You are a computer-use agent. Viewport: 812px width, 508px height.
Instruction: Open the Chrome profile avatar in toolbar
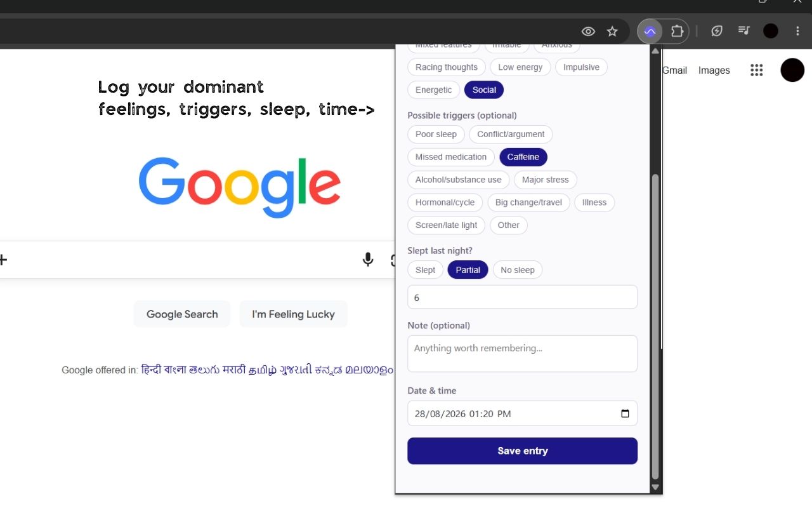point(771,31)
